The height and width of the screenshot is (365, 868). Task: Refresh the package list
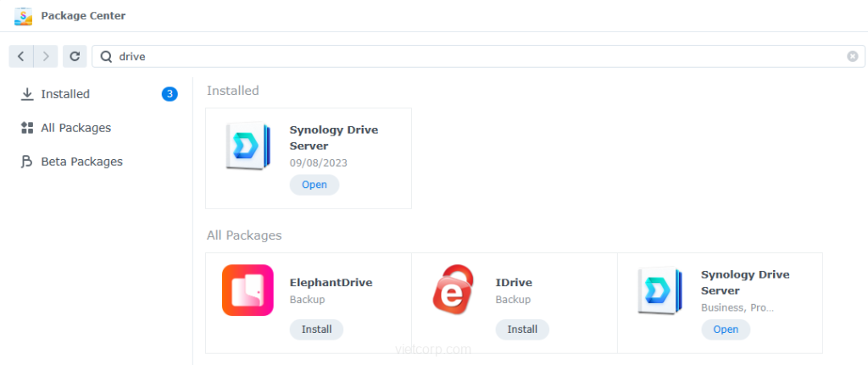(75, 56)
